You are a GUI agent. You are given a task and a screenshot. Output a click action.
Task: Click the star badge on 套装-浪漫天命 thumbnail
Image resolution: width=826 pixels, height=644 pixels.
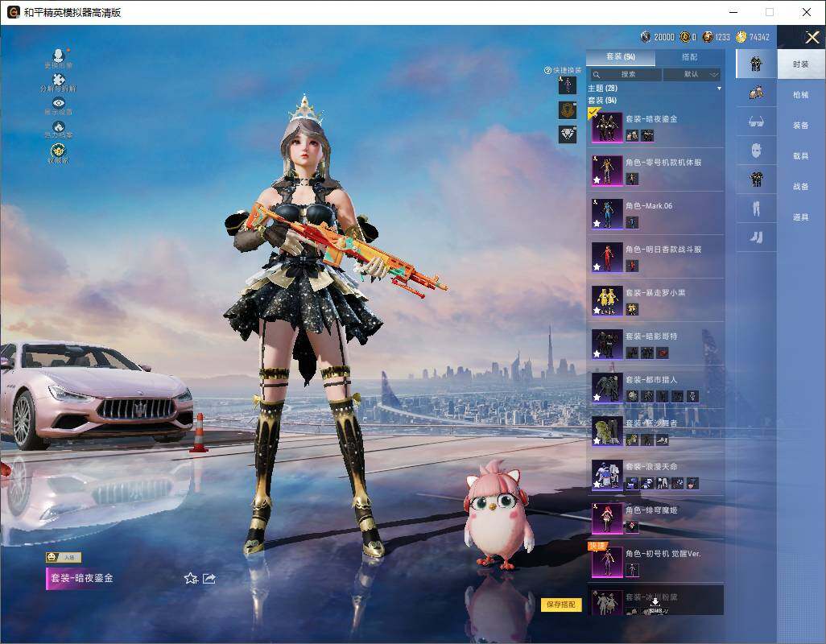pyautogui.click(x=597, y=485)
